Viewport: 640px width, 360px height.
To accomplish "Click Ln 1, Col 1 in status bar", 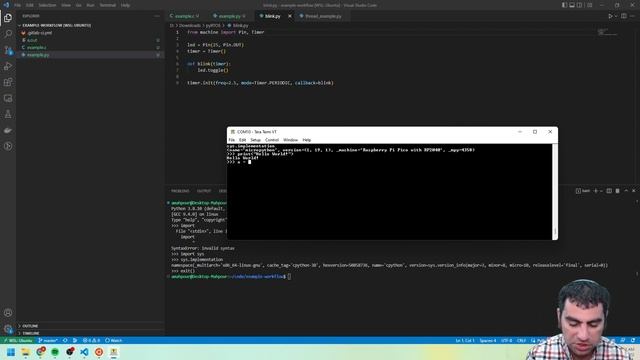I will pyautogui.click(x=465, y=340).
